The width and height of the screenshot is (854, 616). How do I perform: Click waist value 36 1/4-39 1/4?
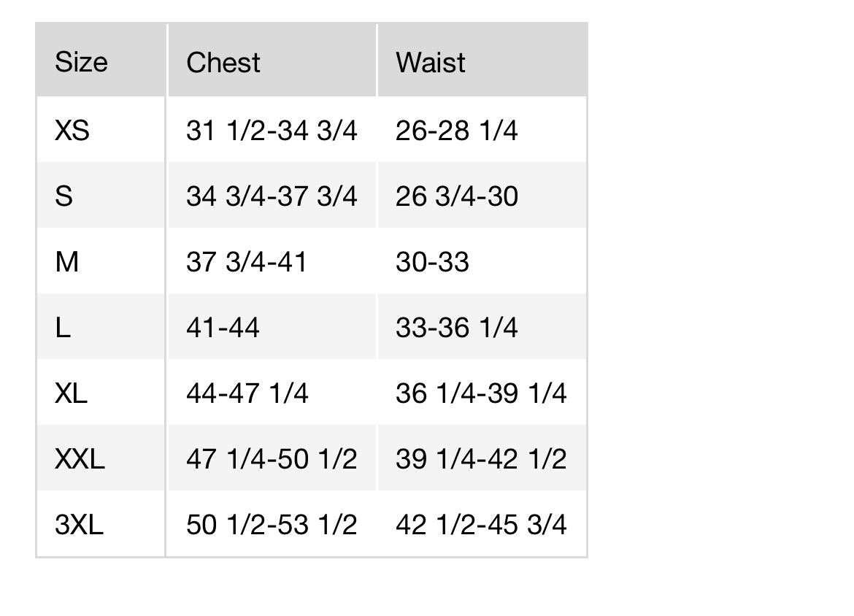[x=480, y=393]
